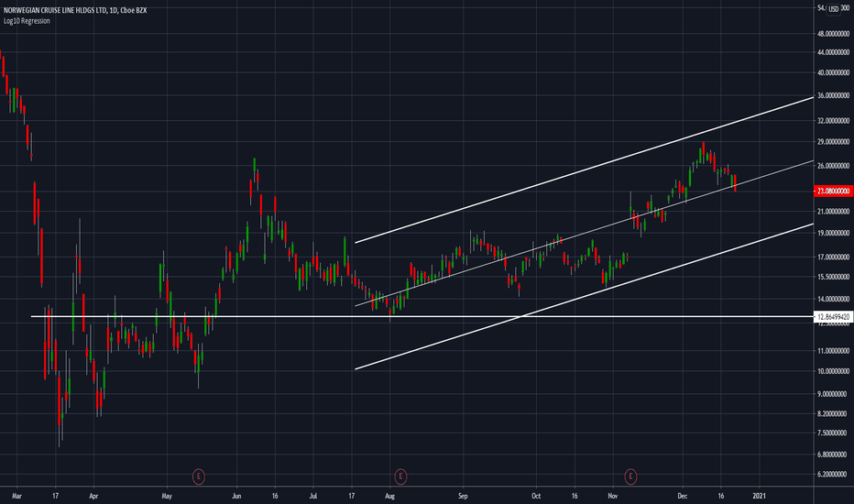Image resolution: width=854 pixels, height=504 pixels.
Task: Click the red 23.08000000 current price label
Action: click(x=833, y=191)
